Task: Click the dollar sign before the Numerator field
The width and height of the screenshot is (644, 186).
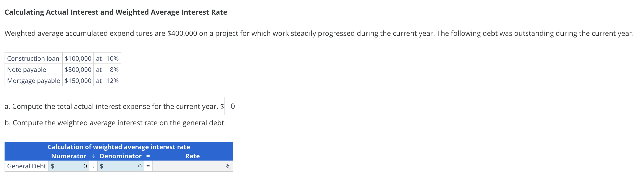Action: (52, 166)
